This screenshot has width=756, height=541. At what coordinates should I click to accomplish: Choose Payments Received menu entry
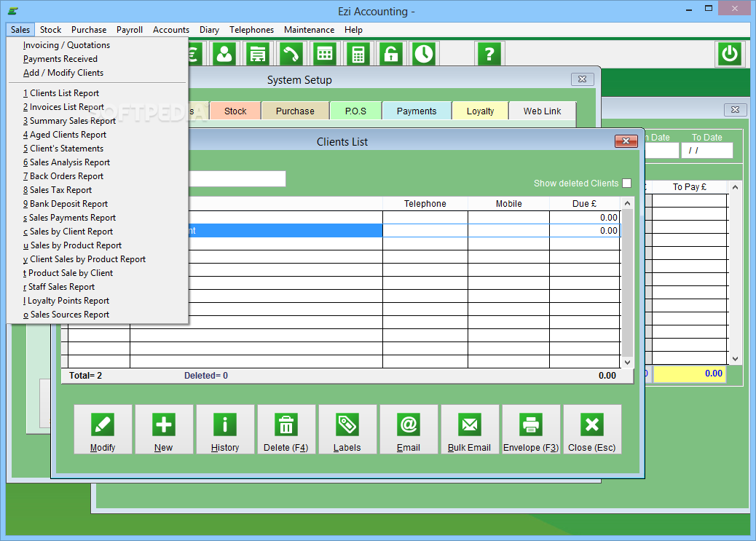point(98,59)
